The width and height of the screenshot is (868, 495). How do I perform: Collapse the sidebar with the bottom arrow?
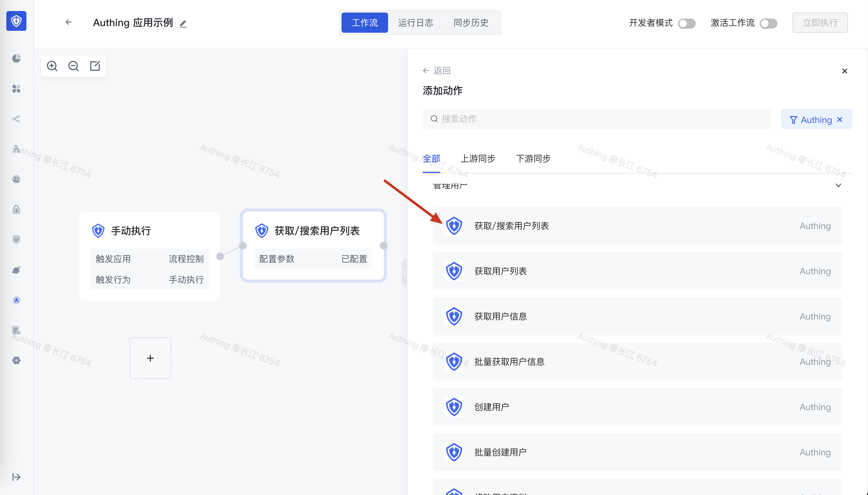[x=16, y=477]
